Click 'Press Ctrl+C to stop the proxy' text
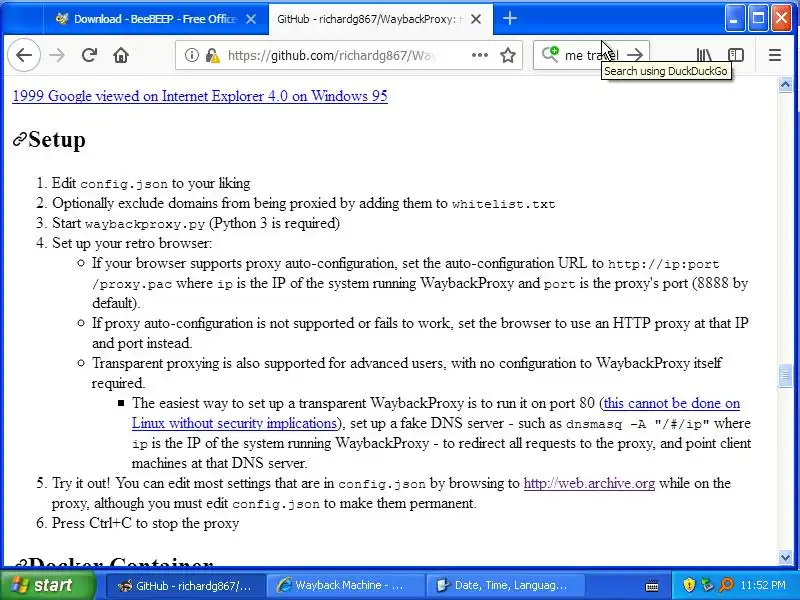 pyautogui.click(x=145, y=523)
